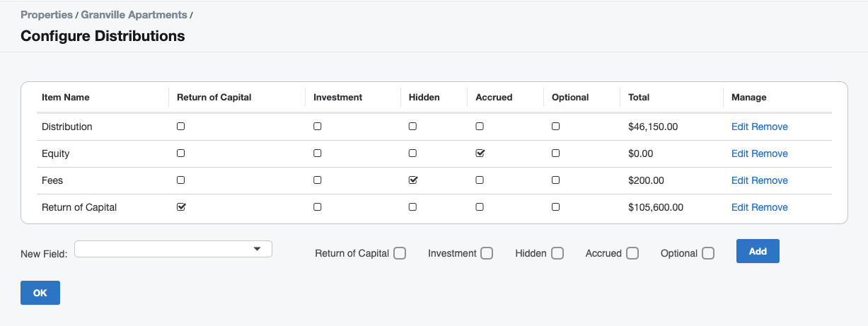Uncheck Accrued for the Equity row

pos(480,153)
